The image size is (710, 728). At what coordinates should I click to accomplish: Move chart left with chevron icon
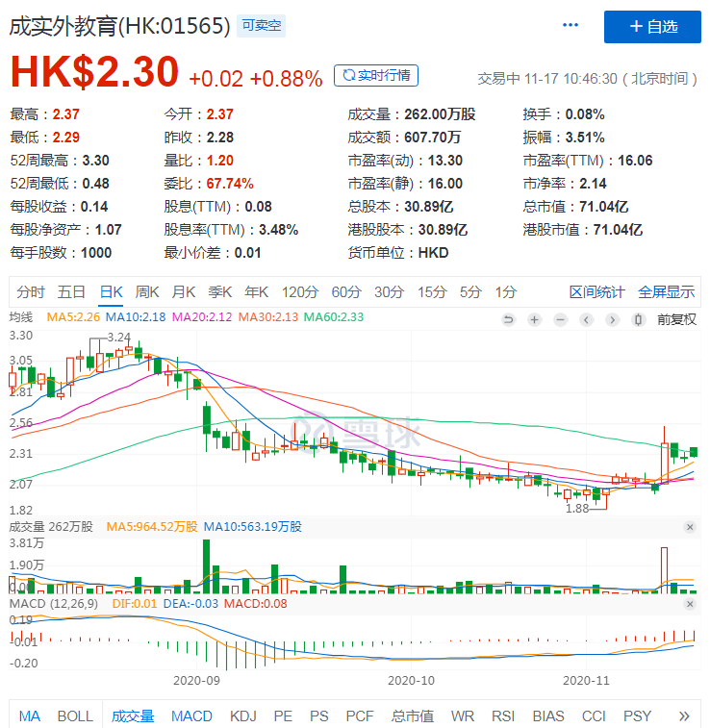[587, 319]
